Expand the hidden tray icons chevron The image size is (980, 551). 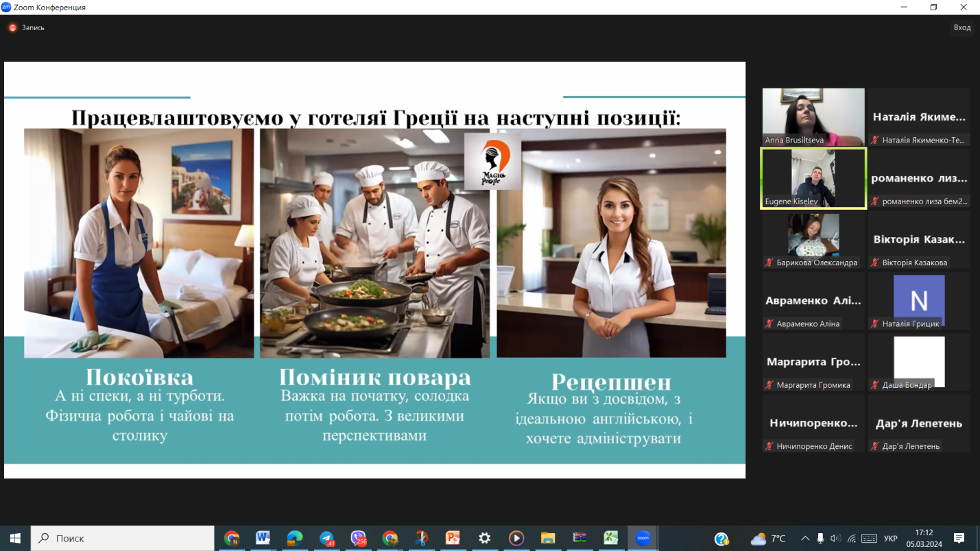tap(805, 539)
